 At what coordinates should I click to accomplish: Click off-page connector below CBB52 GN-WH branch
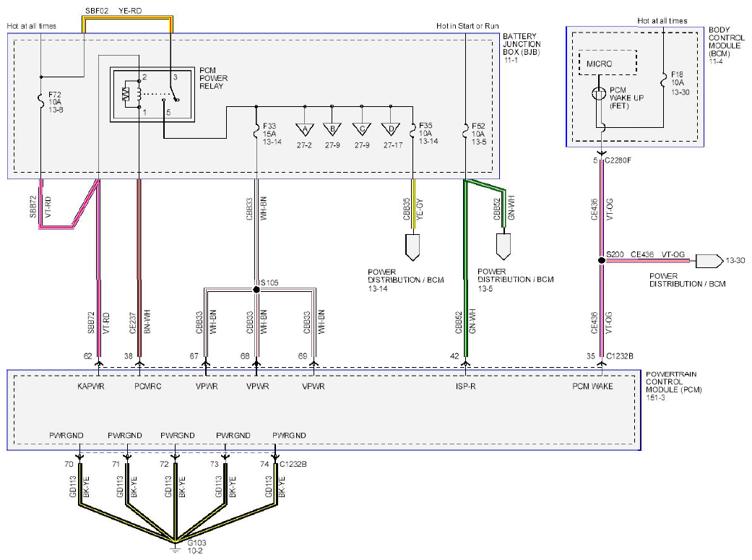503,246
